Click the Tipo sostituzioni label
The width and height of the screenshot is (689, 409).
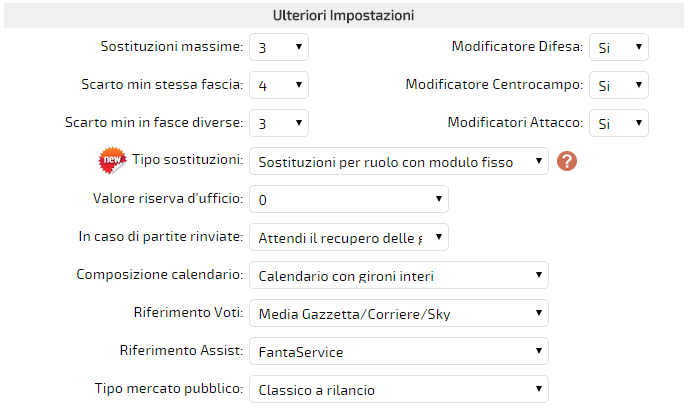pos(188,159)
